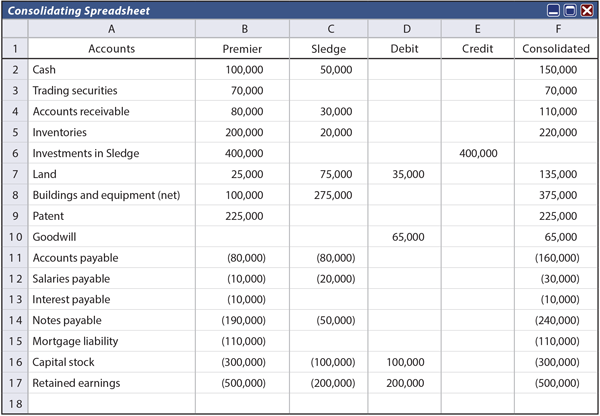Click Consolidated Buildings value 375,000

point(558,195)
